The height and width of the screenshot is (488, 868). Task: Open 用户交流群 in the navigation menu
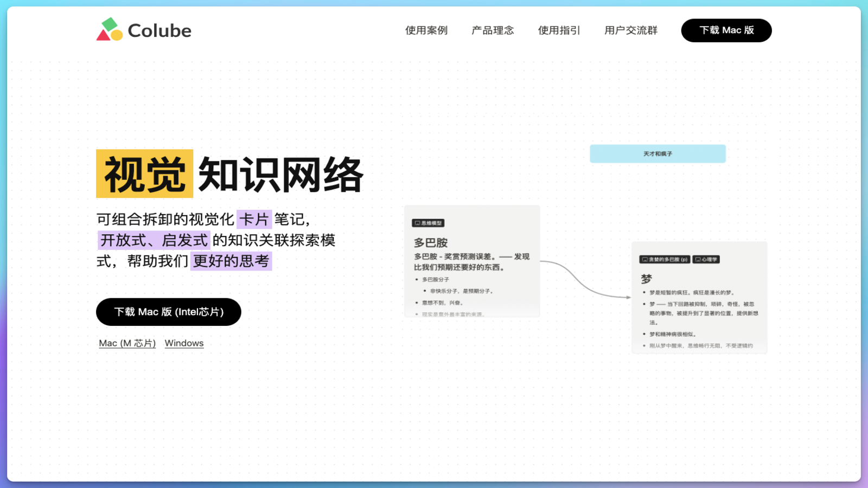click(x=630, y=30)
